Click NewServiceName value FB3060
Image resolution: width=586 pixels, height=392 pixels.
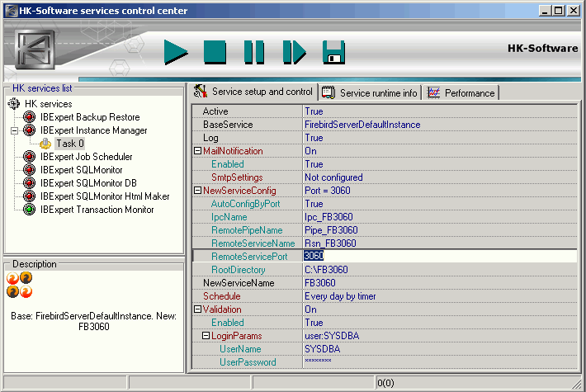[x=320, y=283]
